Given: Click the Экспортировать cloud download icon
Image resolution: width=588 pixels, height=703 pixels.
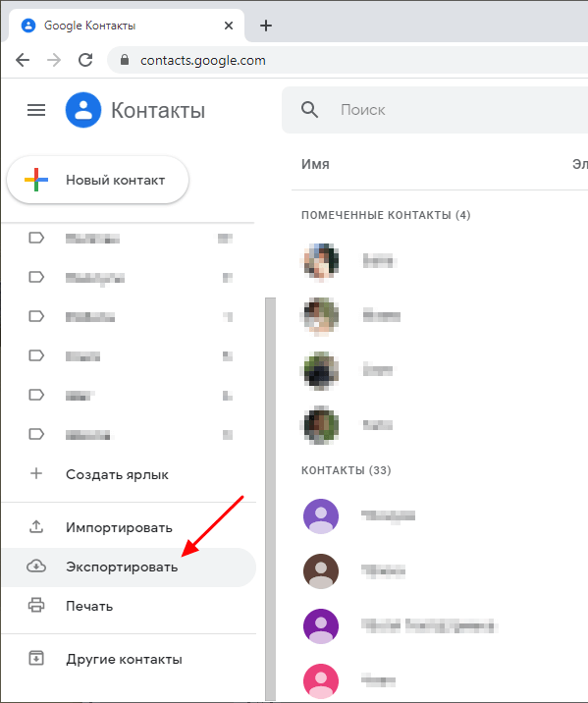Looking at the screenshot, I should 36,567.
